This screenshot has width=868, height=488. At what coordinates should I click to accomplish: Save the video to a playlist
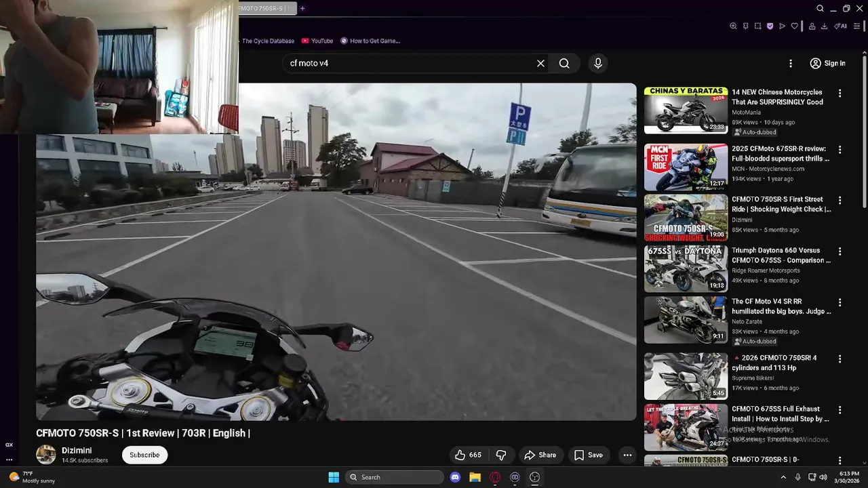point(588,455)
